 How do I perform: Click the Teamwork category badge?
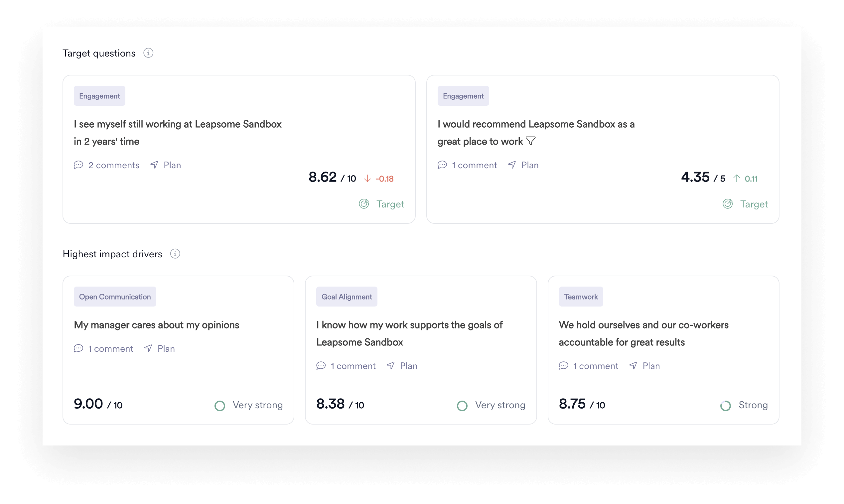coord(580,297)
